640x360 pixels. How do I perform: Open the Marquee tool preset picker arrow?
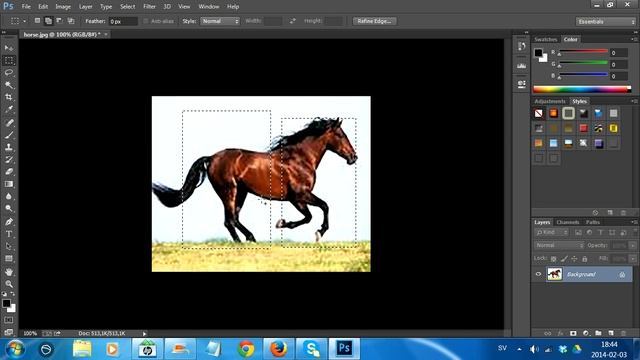click(24, 21)
